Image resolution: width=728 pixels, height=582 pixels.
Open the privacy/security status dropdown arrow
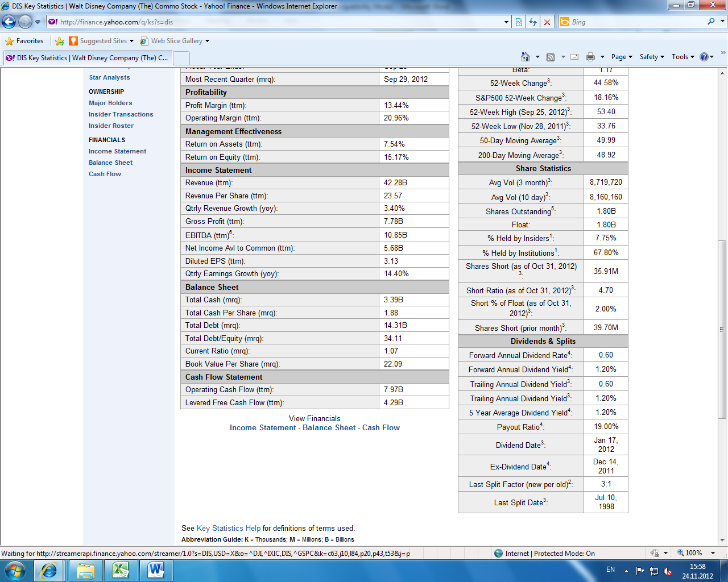point(665,553)
